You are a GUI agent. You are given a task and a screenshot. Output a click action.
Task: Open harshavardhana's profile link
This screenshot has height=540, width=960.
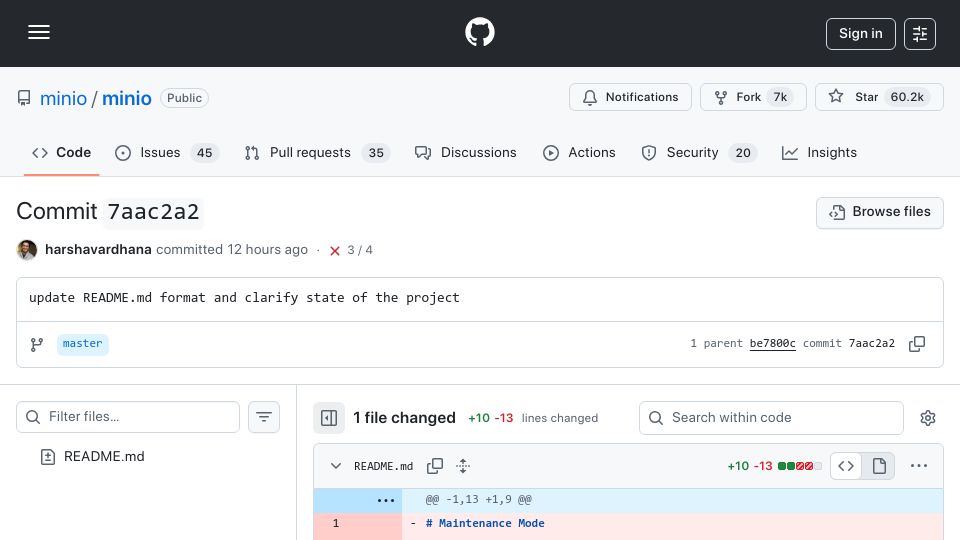coord(98,250)
